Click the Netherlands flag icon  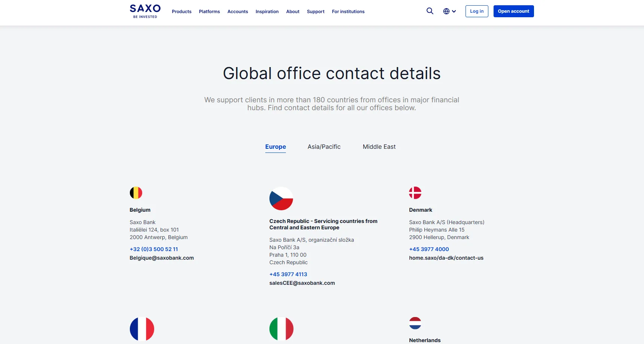pyautogui.click(x=415, y=323)
